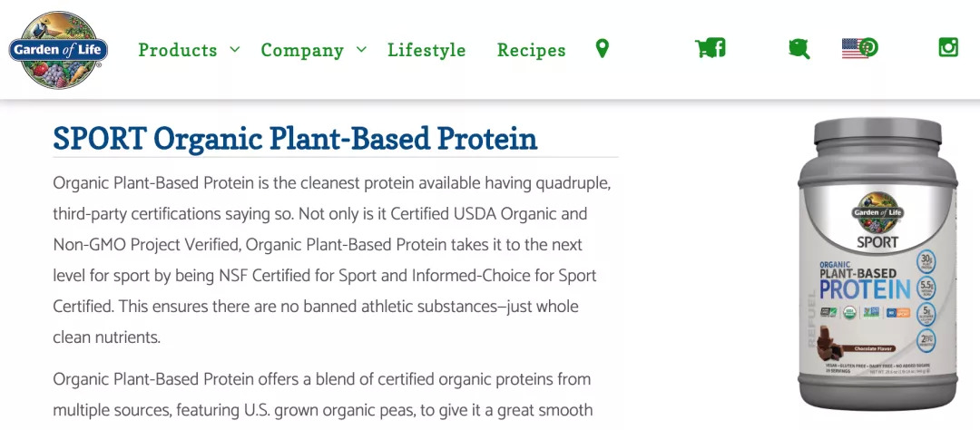Screen dimensions: 980x430
Task: Expand the Company dropdown chevron
Action: tap(361, 49)
